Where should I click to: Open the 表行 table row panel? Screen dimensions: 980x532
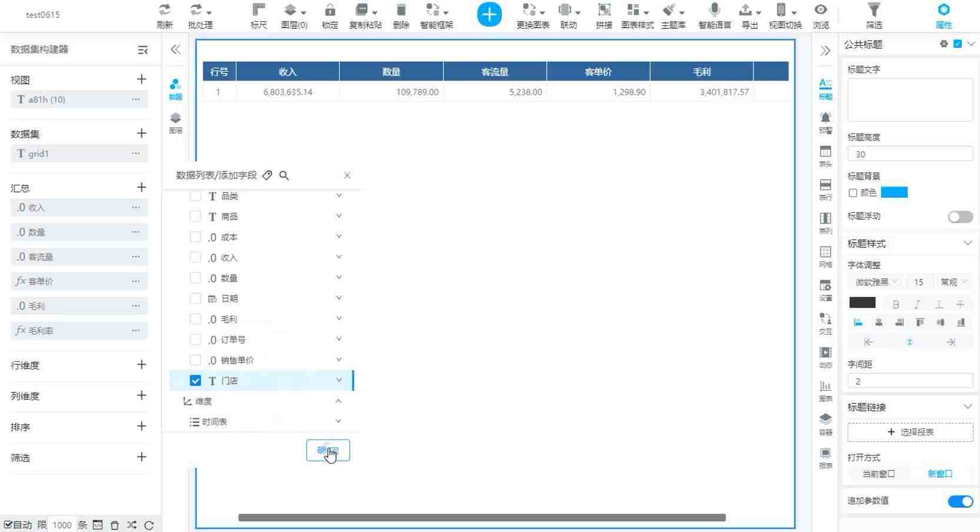pyautogui.click(x=826, y=189)
